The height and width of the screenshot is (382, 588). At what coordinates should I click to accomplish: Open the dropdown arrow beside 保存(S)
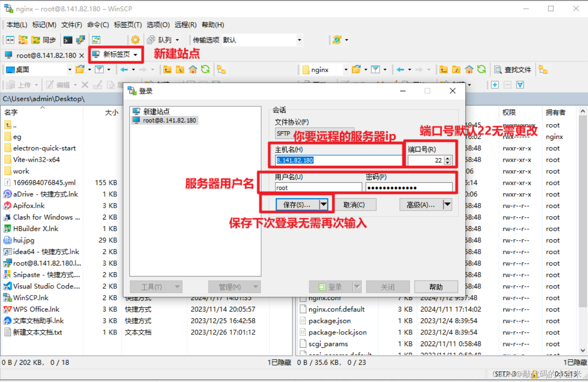324,205
